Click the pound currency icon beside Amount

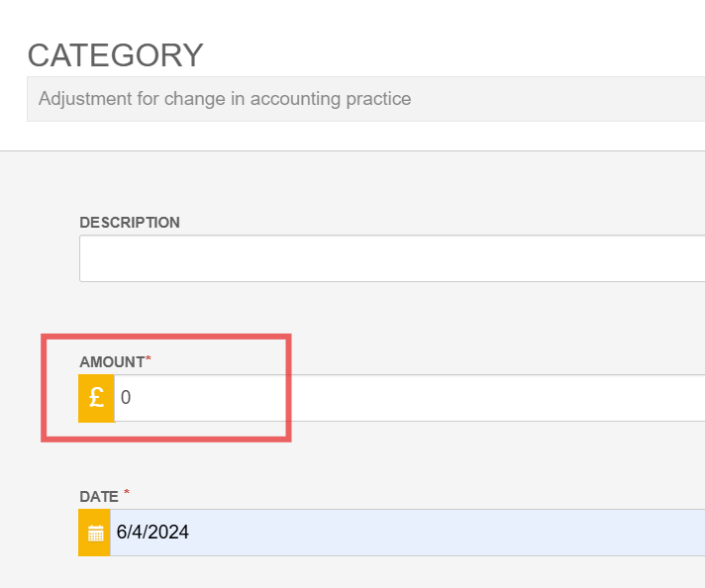96,398
